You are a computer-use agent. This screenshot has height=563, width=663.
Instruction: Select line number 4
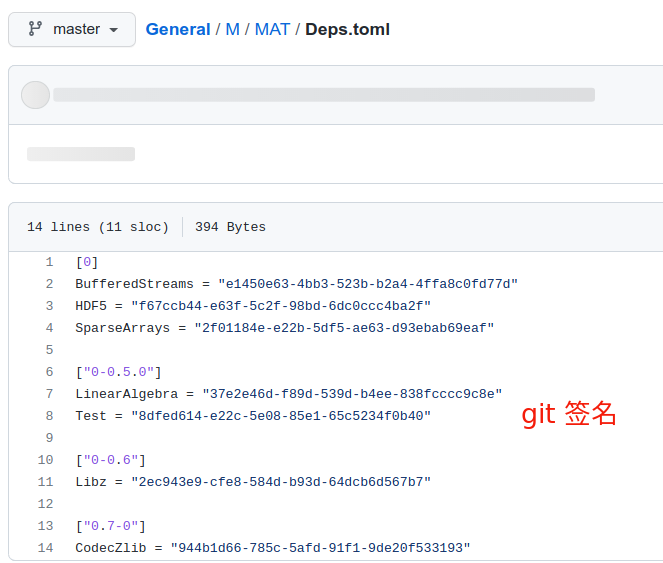[x=49, y=328]
